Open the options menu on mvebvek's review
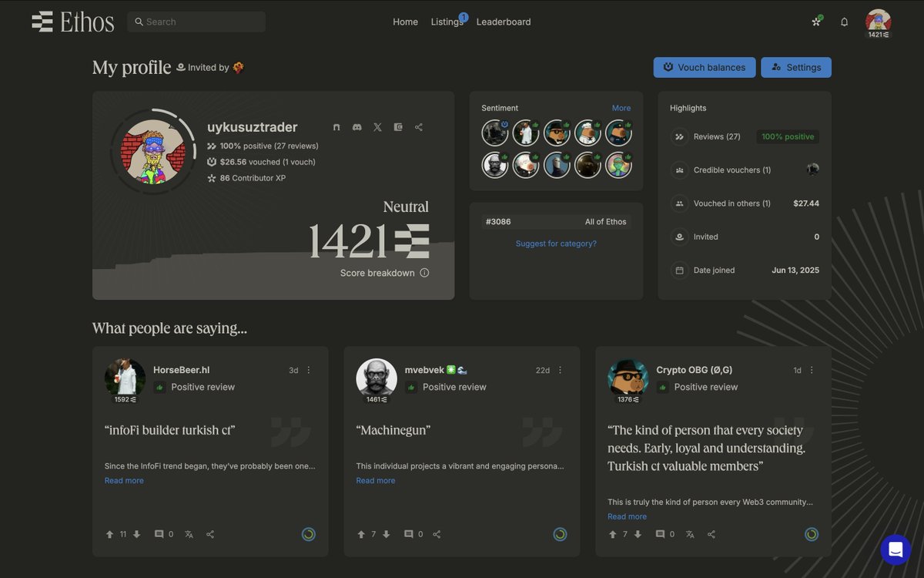Screen dimensions: 924x578 click(x=561, y=370)
